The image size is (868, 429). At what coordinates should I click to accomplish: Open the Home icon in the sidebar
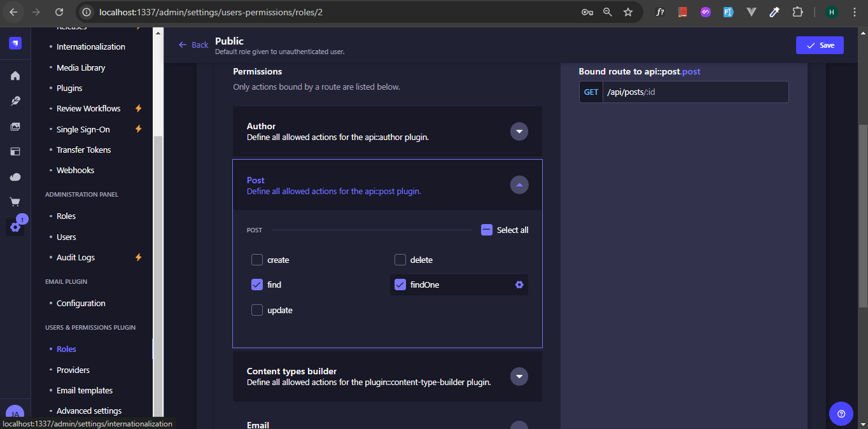[15, 76]
